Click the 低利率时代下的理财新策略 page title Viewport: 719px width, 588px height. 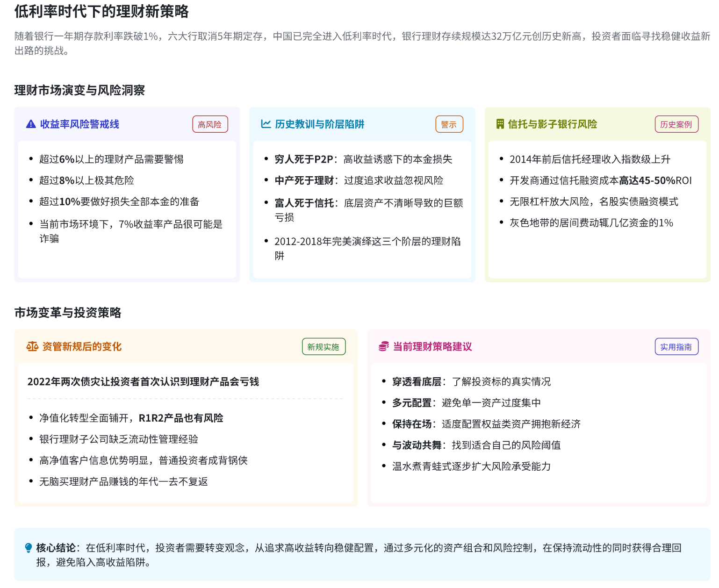point(101,12)
